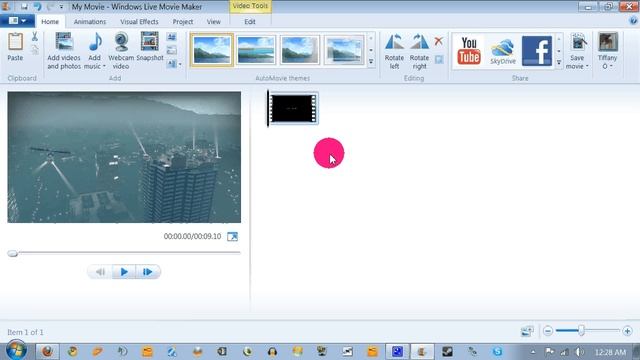
Task: Switch to the Home tab
Action: tap(50, 22)
